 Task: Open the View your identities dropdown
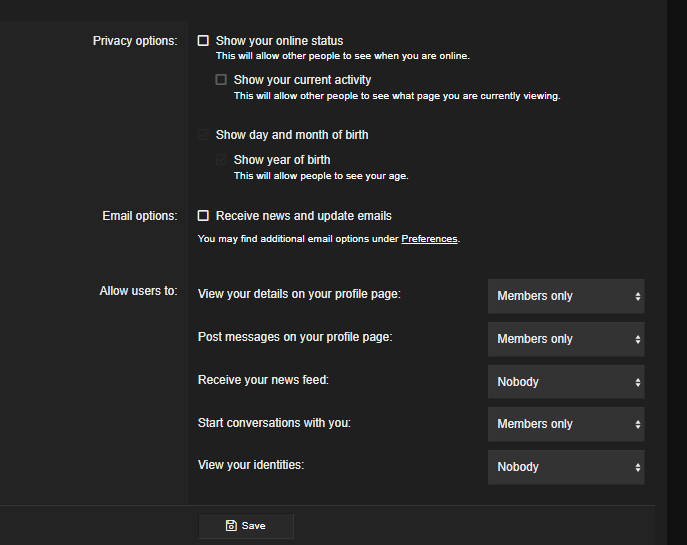click(x=566, y=467)
